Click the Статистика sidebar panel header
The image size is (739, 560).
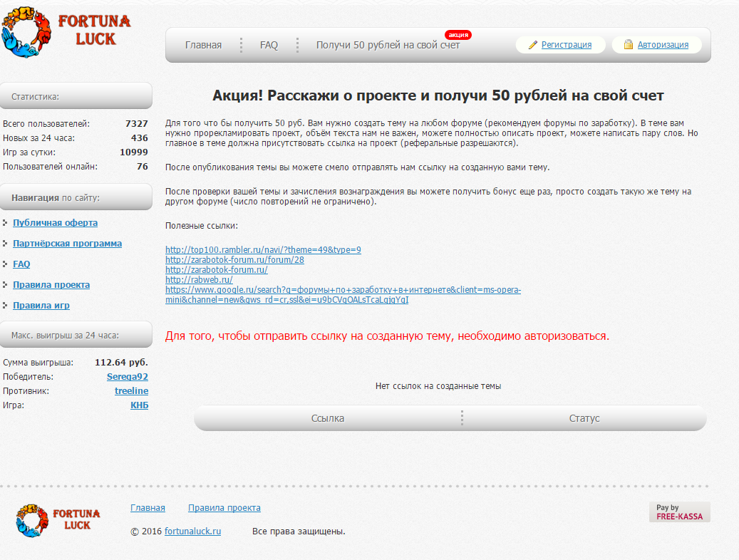click(76, 96)
